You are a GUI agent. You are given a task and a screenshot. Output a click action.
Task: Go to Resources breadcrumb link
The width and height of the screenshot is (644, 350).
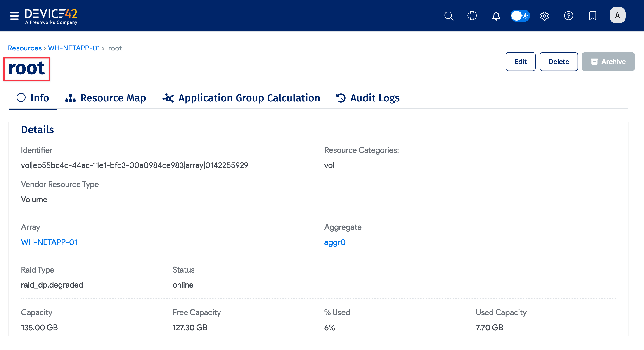tap(25, 48)
